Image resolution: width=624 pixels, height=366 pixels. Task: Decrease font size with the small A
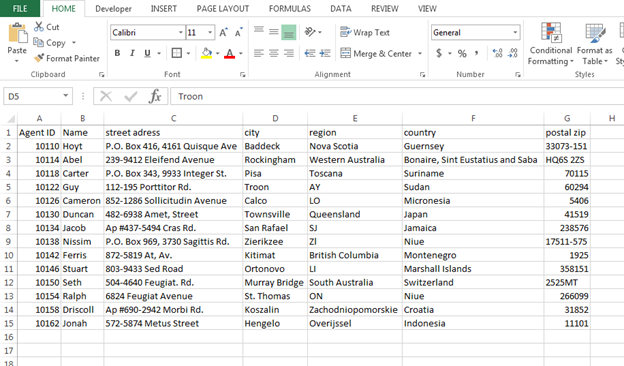coord(238,33)
